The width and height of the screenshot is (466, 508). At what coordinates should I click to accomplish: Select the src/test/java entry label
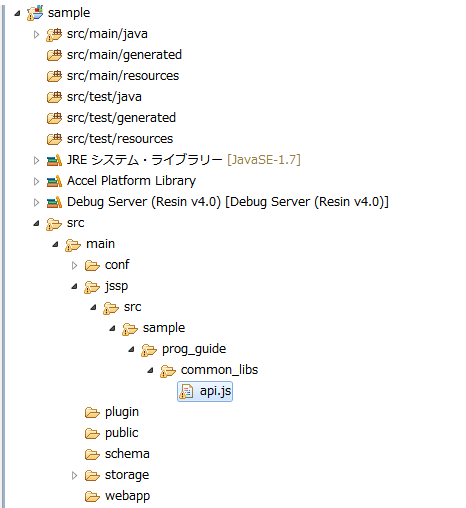104,97
